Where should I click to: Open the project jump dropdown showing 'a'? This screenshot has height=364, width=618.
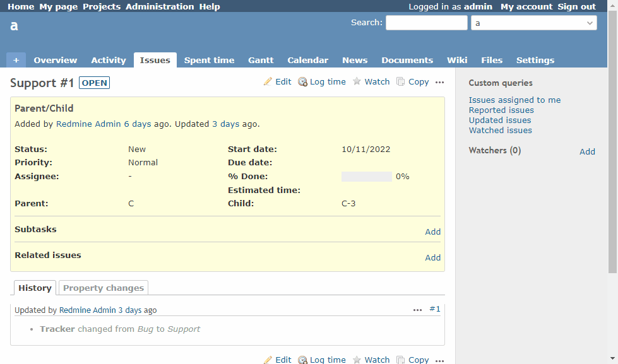pos(534,23)
